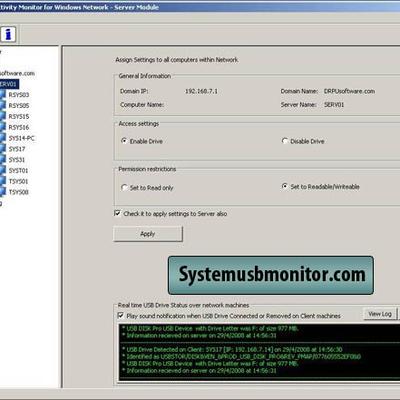Click the RSYS03 label in tree
The width and height of the screenshot is (400, 400).
coord(19,95)
